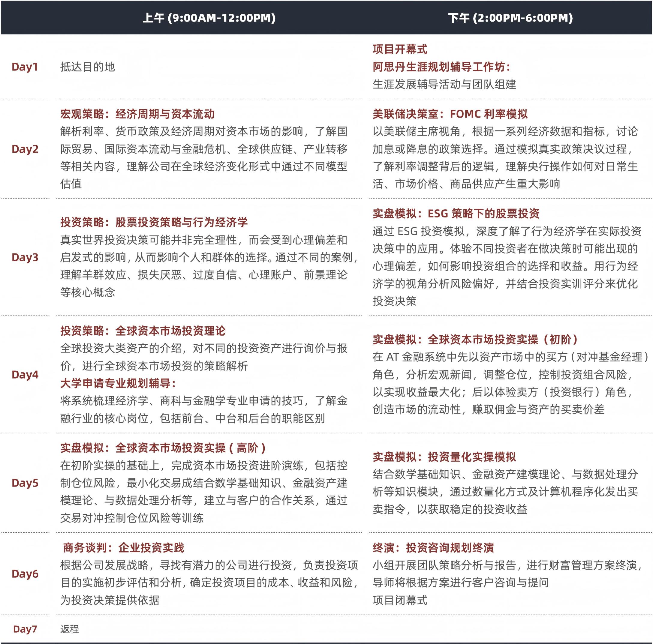Click the 上午 (9:00AM-12:00PM) column header
The height and width of the screenshot is (644, 653).
point(209,18)
